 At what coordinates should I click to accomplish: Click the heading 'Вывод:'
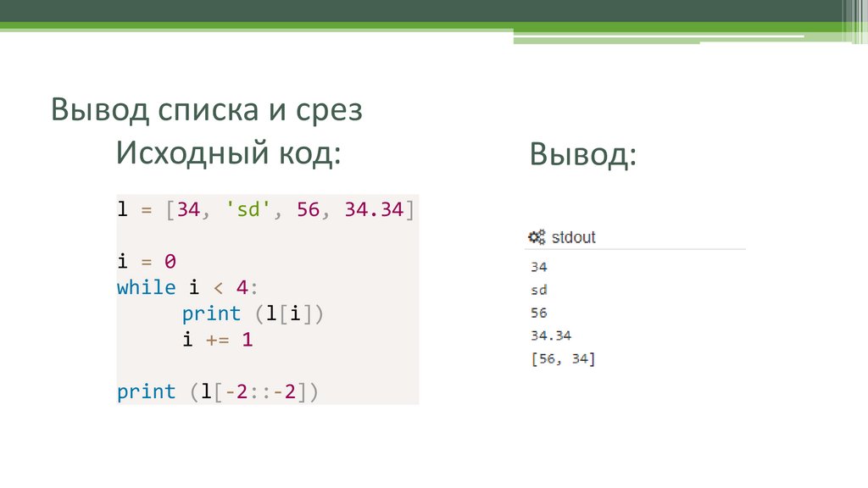[583, 154]
